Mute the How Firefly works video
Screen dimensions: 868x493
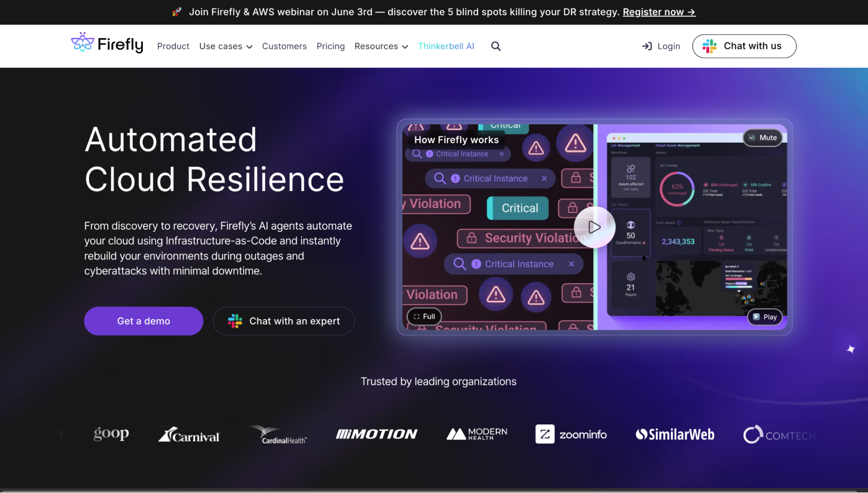tap(763, 138)
